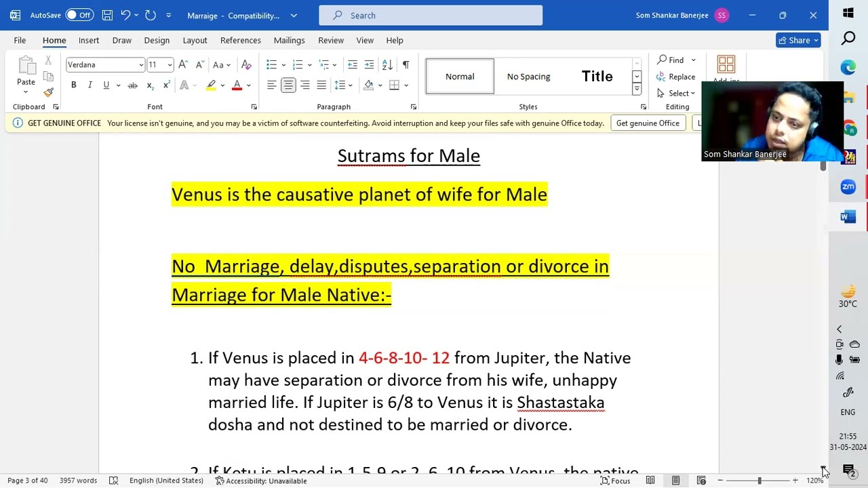Show or hide paragraph marks

(406, 64)
